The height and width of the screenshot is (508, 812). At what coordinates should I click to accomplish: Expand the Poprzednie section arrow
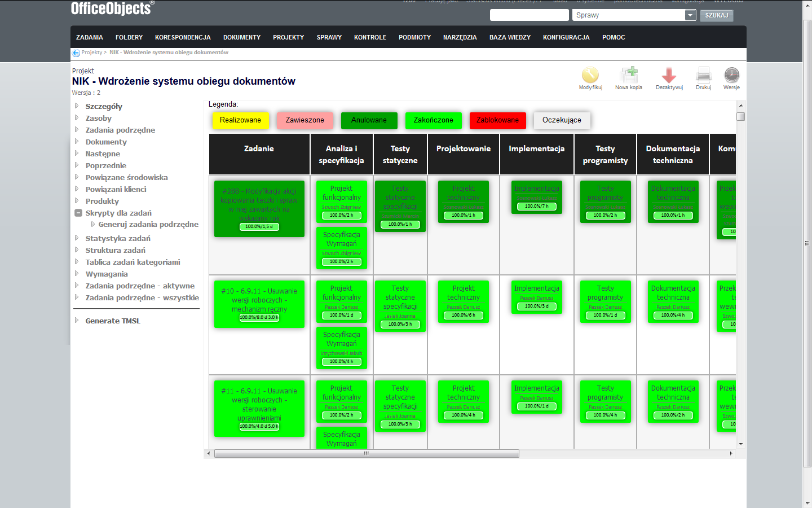[77, 165]
